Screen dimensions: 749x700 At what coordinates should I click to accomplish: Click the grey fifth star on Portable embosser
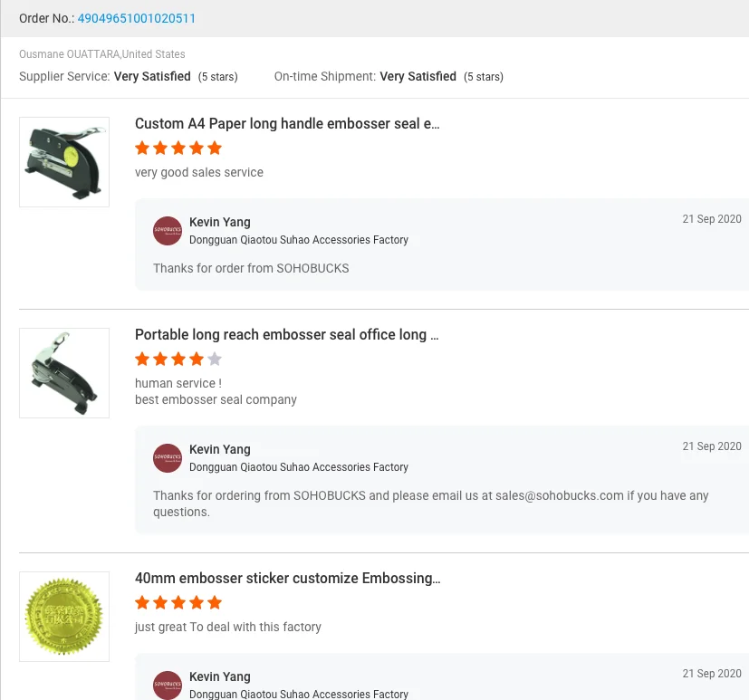click(x=215, y=360)
